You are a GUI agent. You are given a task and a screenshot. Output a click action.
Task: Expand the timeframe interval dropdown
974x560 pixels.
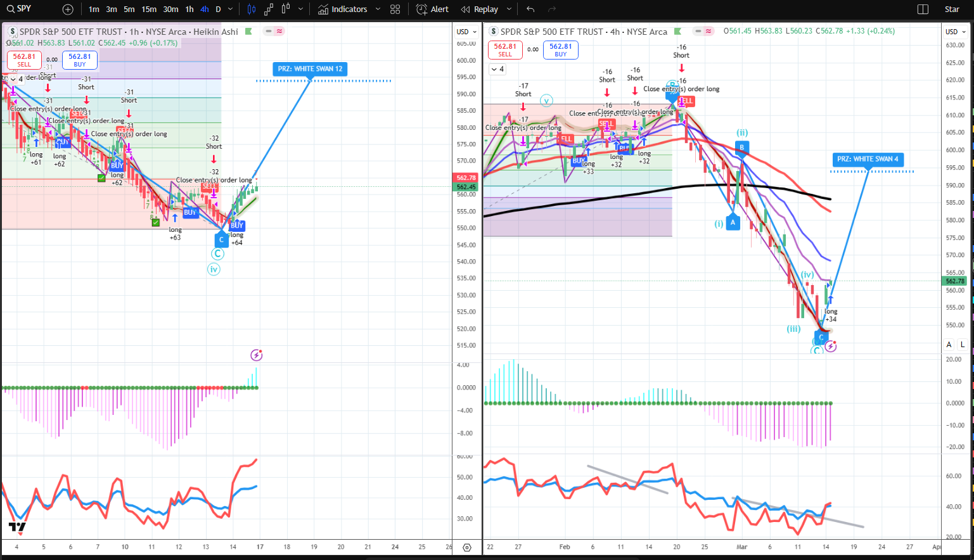click(x=230, y=10)
